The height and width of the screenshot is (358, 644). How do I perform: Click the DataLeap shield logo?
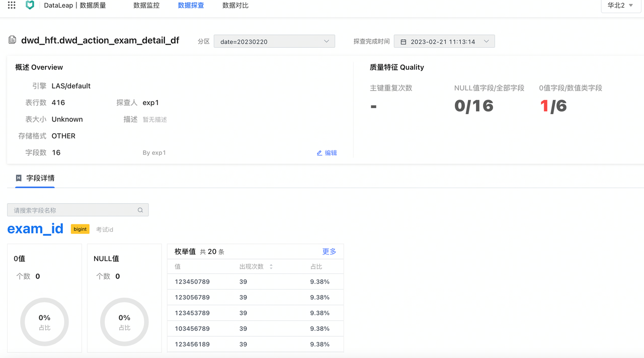click(x=30, y=5)
